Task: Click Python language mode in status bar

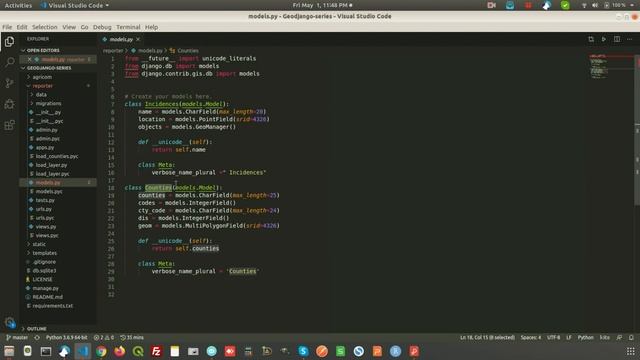Action: pyautogui.click(x=585, y=338)
